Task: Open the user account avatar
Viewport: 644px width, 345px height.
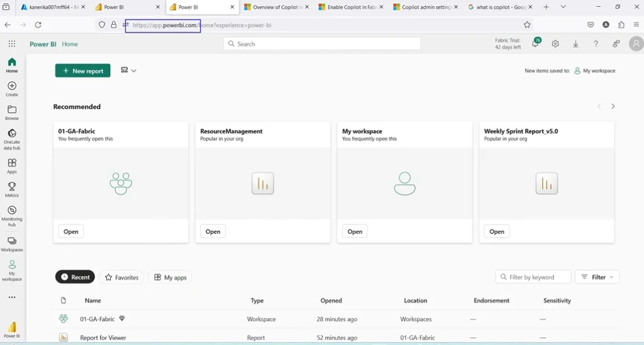Action: click(636, 43)
